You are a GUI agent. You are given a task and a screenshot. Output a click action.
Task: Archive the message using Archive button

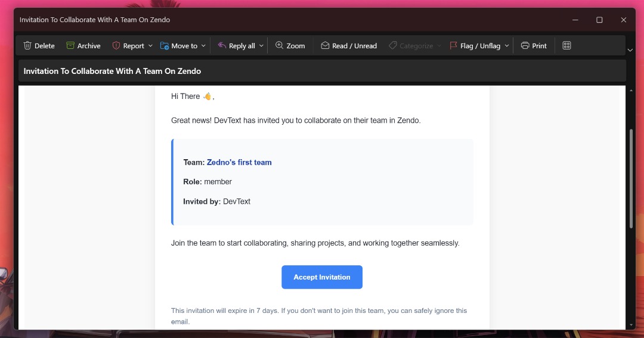click(83, 45)
